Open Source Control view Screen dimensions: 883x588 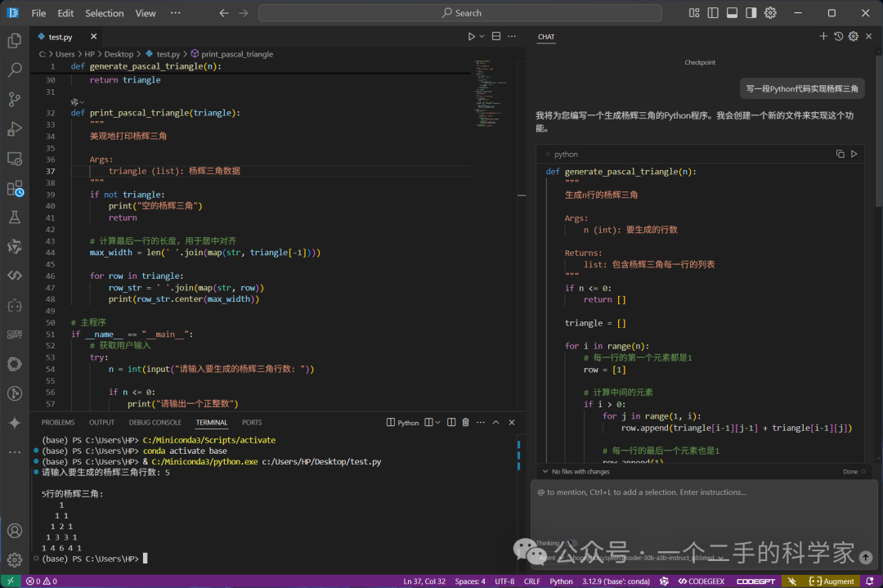15,99
